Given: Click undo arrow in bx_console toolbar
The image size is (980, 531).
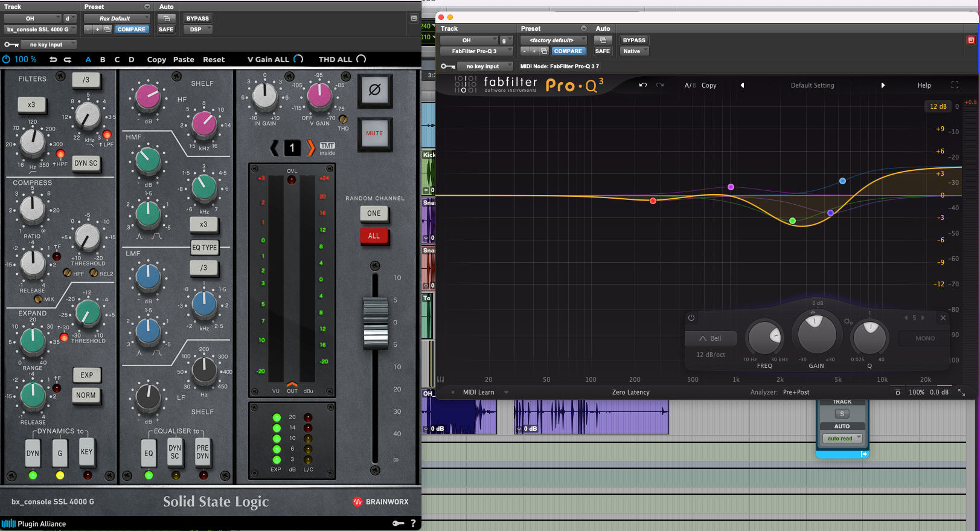Looking at the screenshot, I should 53,60.
